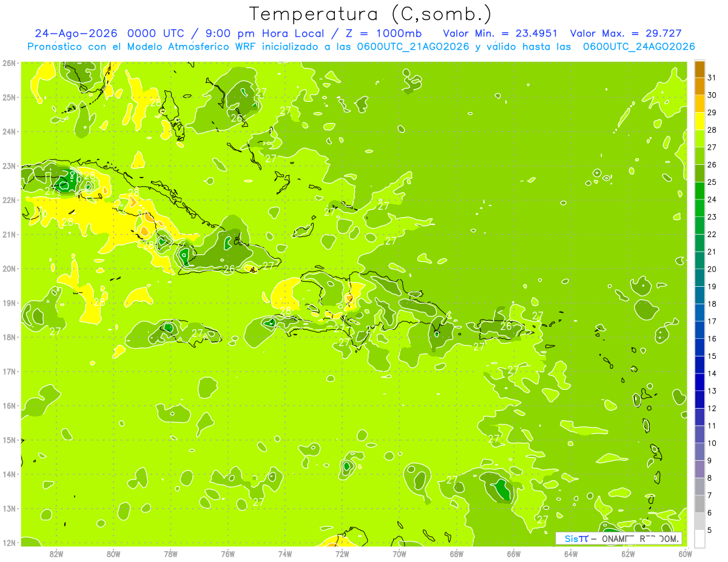The image size is (728, 562).
Task: Pick the purple swatch between 9 and 10
Action: pyautogui.click(x=699, y=452)
